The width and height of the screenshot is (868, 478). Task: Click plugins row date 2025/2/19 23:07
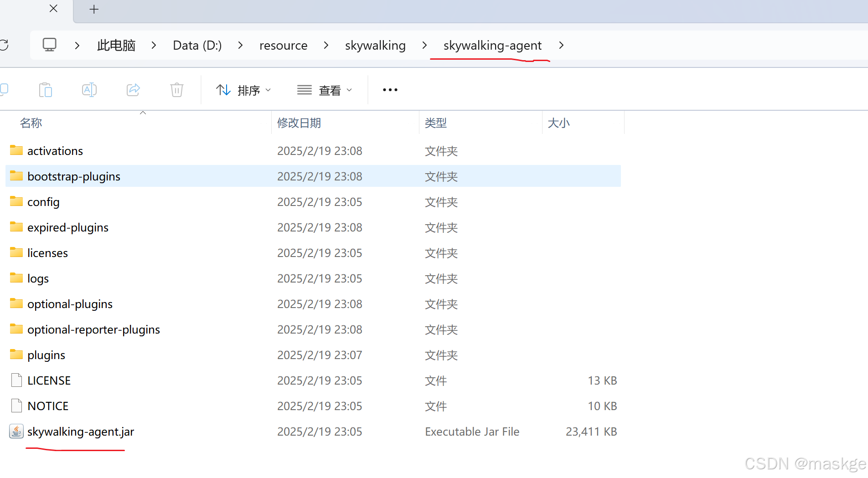(320, 355)
